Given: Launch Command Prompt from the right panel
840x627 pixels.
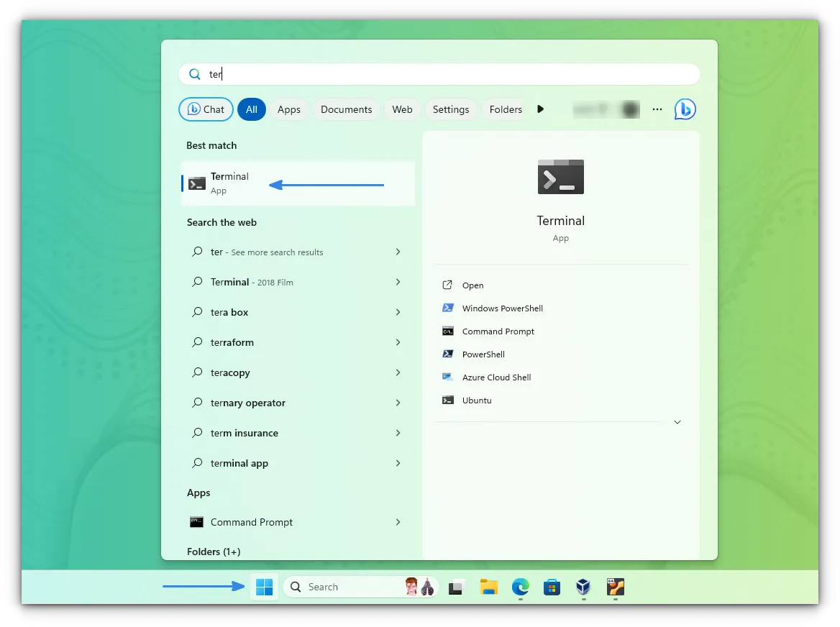Looking at the screenshot, I should point(498,331).
